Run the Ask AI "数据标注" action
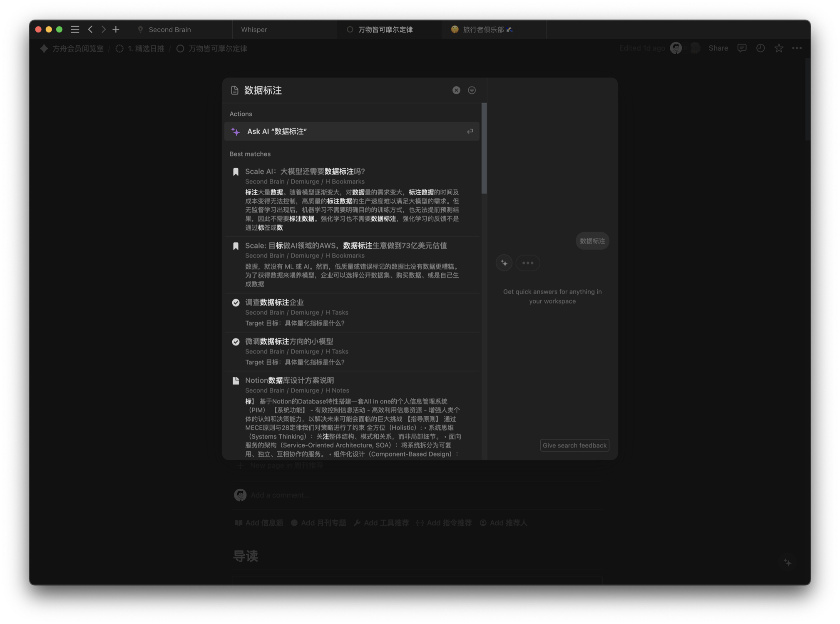 tap(352, 131)
